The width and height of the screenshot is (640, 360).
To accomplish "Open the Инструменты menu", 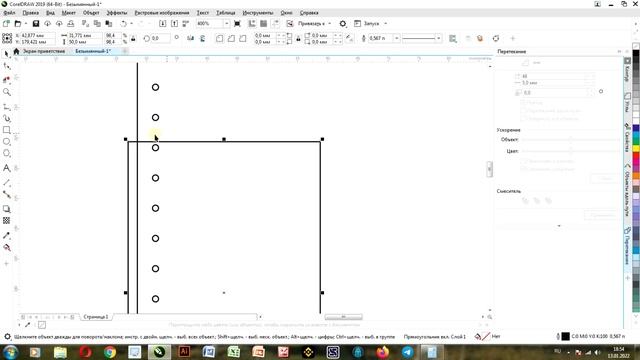I will click(x=258, y=13).
